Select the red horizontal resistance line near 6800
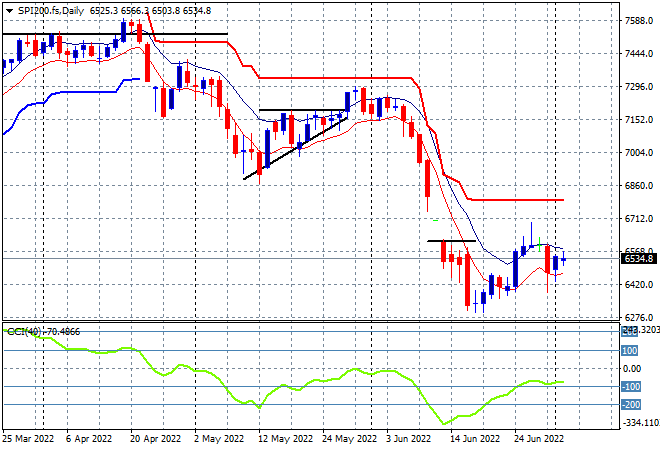Image resolution: width=660 pixels, height=450 pixels. click(x=520, y=200)
